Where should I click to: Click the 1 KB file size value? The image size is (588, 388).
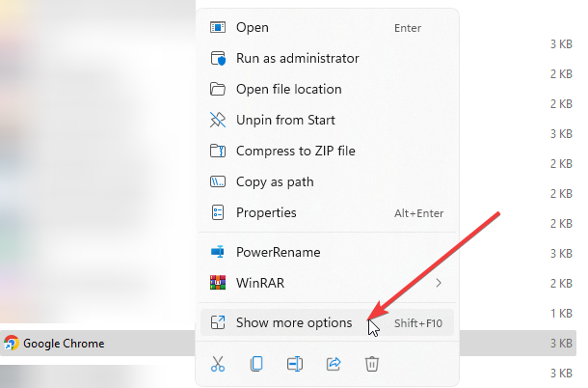click(x=561, y=313)
